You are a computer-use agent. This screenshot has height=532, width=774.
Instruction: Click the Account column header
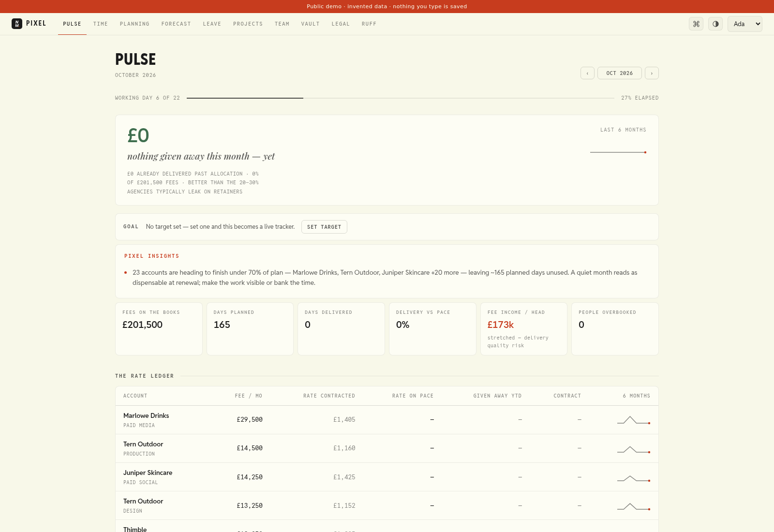point(135,396)
